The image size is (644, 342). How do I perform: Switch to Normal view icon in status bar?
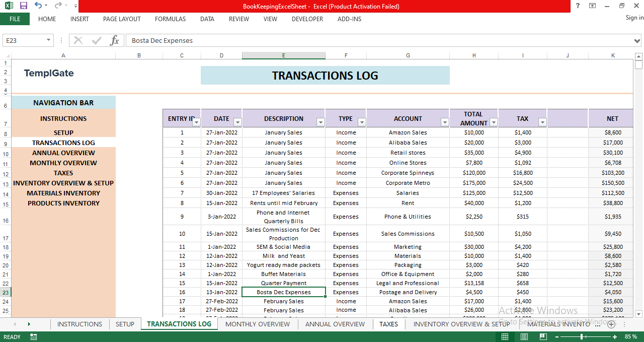pyautogui.click(x=505, y=336)
